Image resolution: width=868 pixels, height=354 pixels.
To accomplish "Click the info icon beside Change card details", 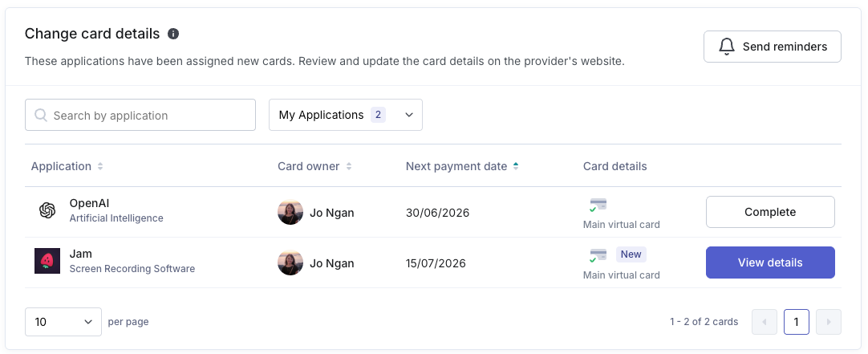I will click(173, 34).
